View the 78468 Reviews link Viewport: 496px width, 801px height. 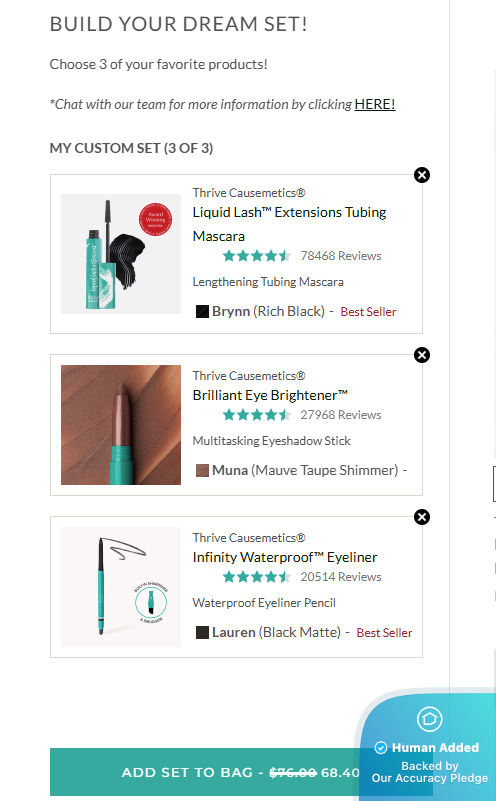(341, 256)
